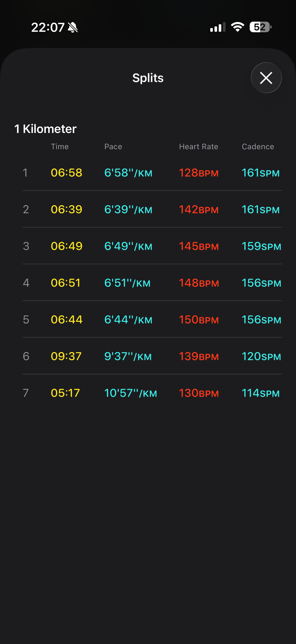Select split 2 pace 6'39''/KM
This screenshot has width=296, height=644.
tap(128, 209)
